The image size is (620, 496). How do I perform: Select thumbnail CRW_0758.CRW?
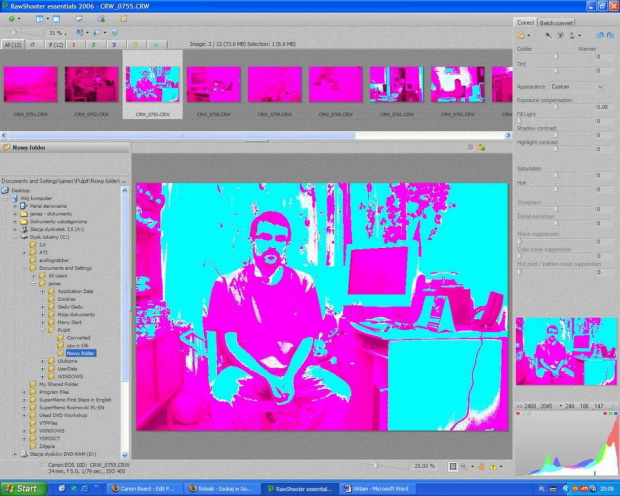pyautogui.click(x=214, y=84)
